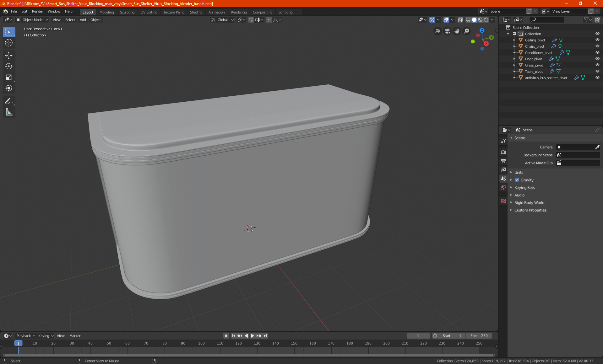Select the Rotate tool
This screenshot has width=603, height=364.
(9, 67)
